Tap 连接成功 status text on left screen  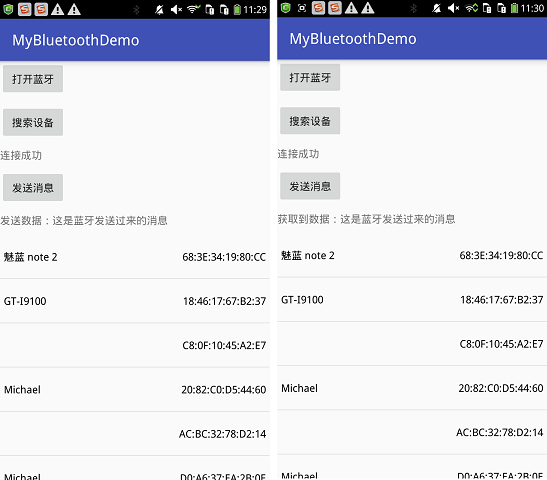[21, 155]
